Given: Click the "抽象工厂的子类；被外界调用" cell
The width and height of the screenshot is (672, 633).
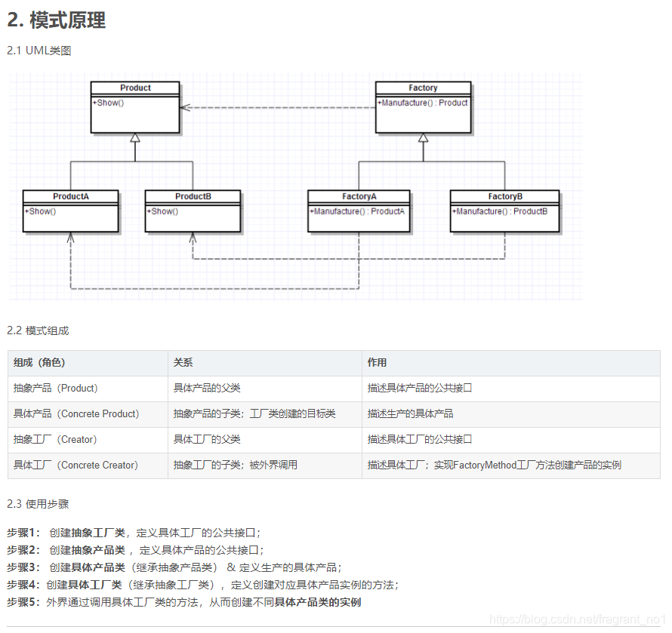Looking at the screenshot, I should pos(265,466).
